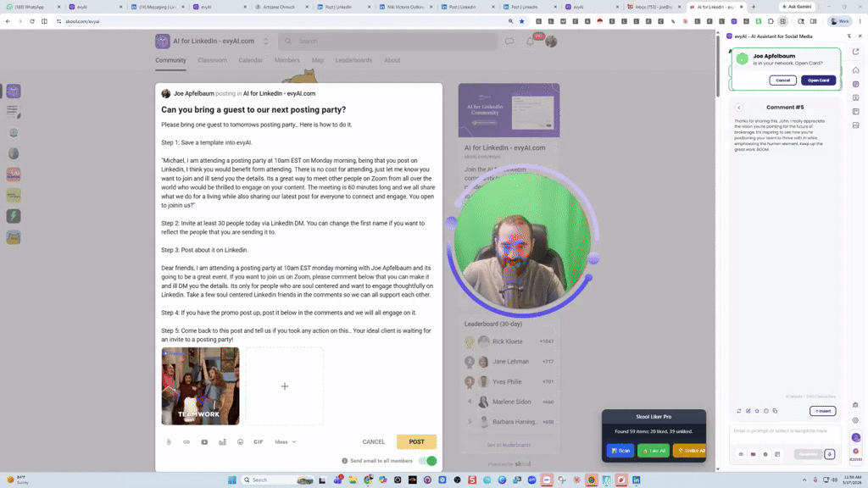Screen dimensions: 868x488
Task: Publish with the yellow POST button
Action: [416, 441]
